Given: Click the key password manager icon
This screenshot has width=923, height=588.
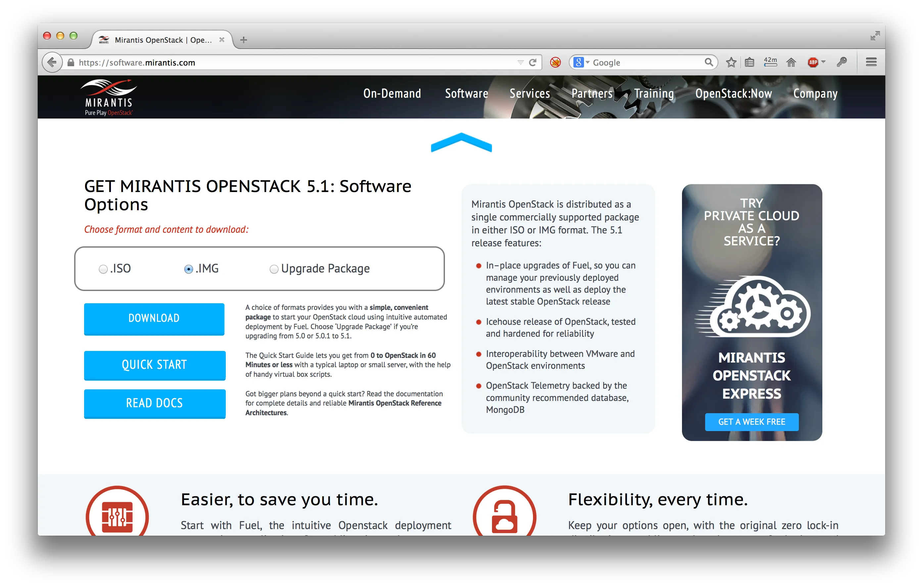Looking at the screenshot, I should [x=842, y=62].
